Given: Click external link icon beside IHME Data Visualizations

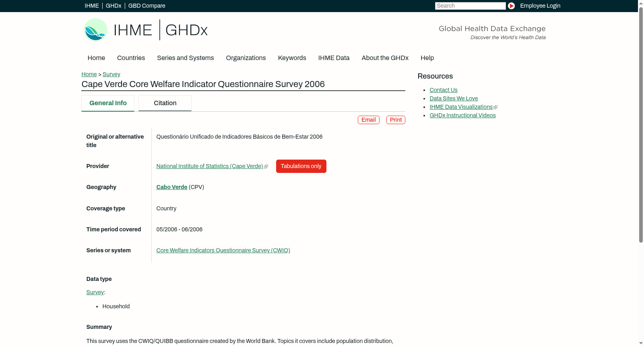Looking at the screenshot, I should pos(495,107).
